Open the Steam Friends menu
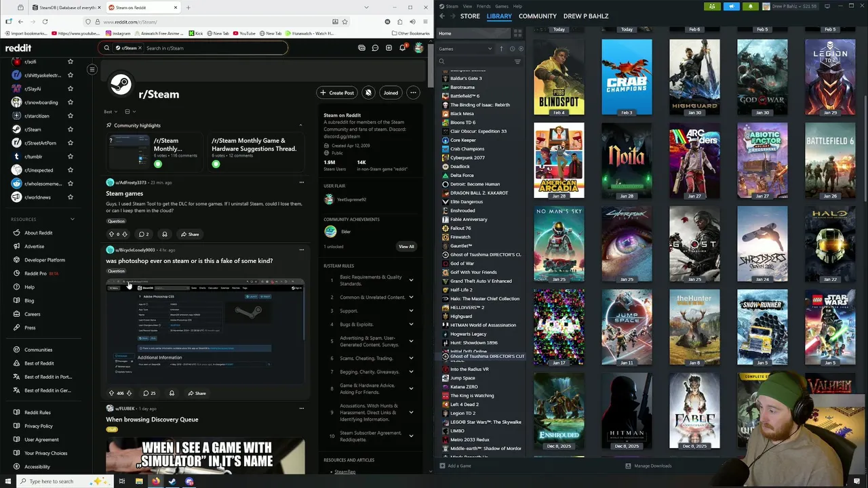 484,6
